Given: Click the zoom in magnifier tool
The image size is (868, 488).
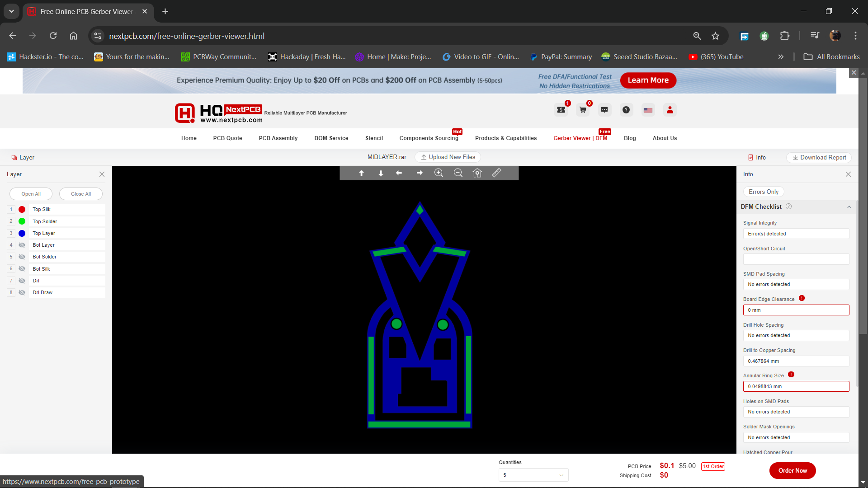Looking at the screenshot, I should [439, 173].
